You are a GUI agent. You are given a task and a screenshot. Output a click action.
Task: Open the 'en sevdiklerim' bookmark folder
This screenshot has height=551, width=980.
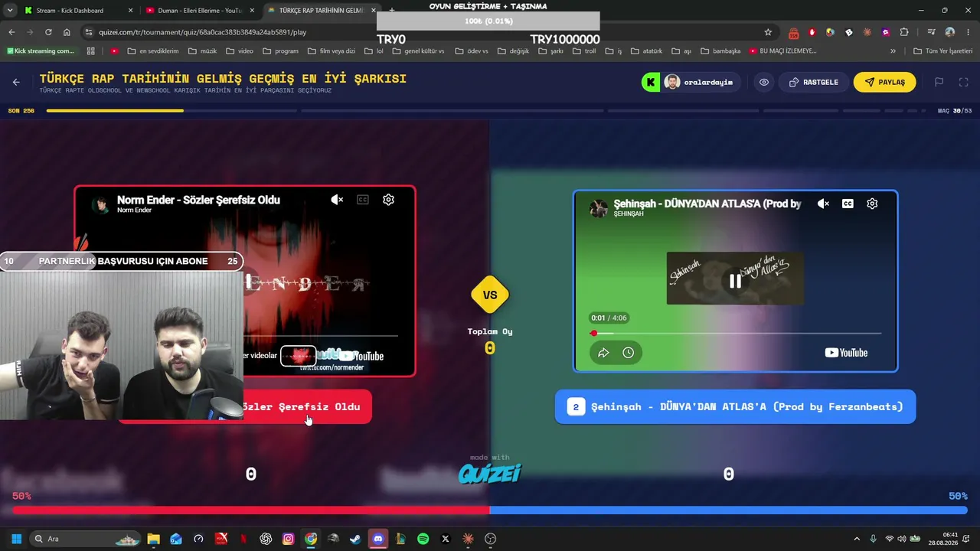point(153,51)
